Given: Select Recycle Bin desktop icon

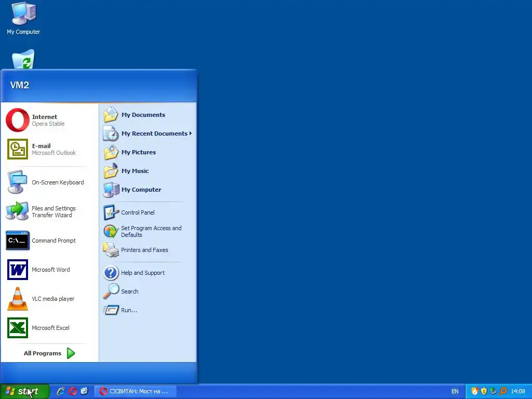Looking at the screenshot, I should [x=23, y=59].
